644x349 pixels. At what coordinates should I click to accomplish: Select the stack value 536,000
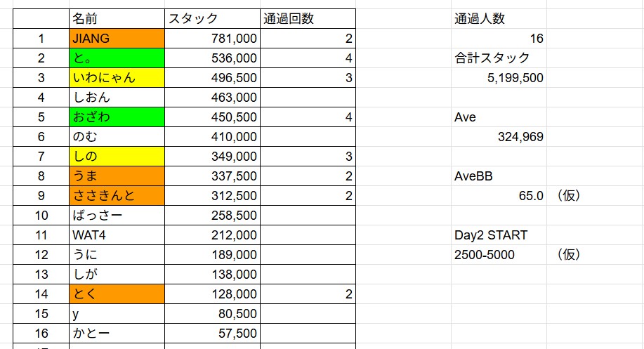pyautogui.click(x=212, y=58)
